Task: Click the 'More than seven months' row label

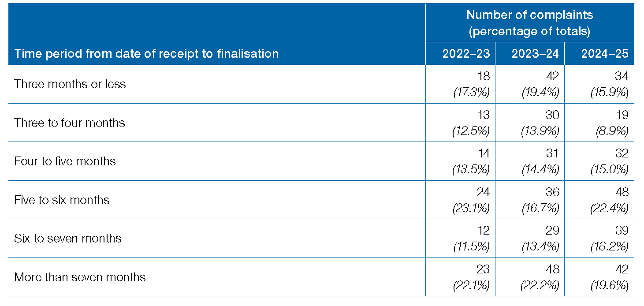Action: 80,277
